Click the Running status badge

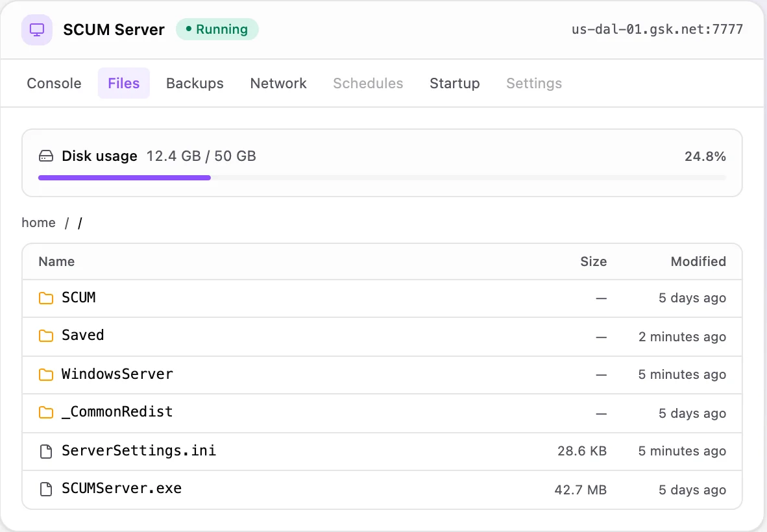point(217,29)
